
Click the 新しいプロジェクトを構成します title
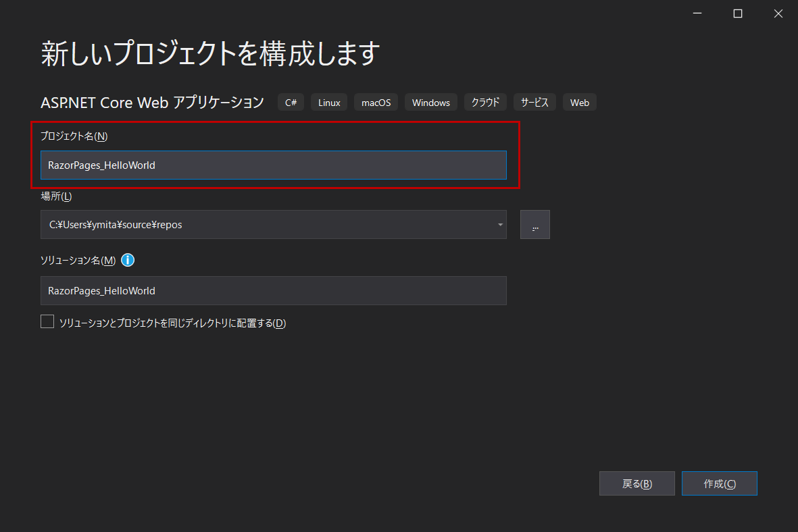(210, 53)
